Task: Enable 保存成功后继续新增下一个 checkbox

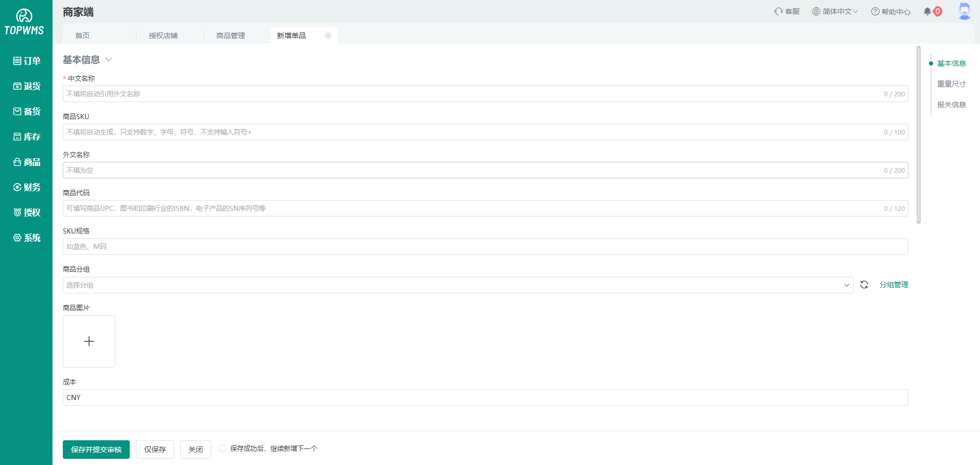Action: point(222,449)
